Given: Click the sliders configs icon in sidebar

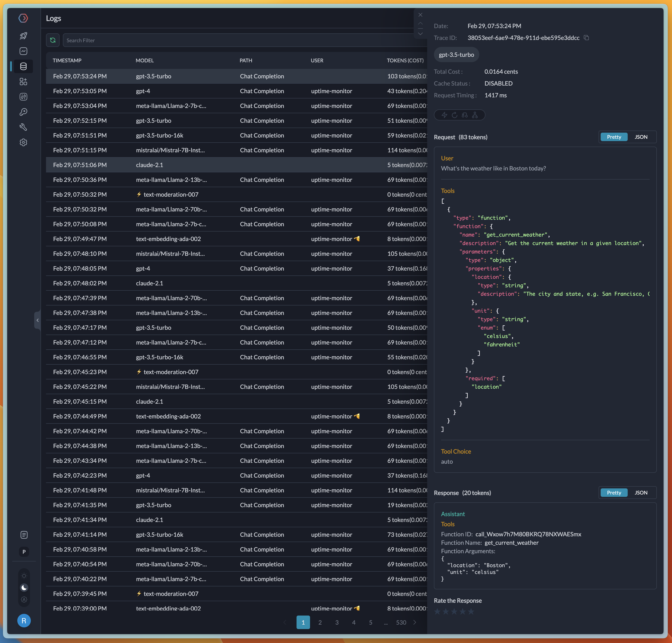Looking at the screenshot, I should point(23,97).
